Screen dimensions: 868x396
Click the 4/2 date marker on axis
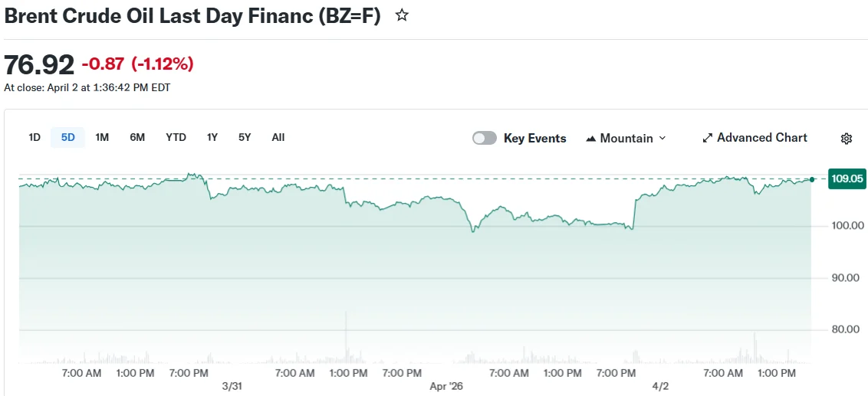pos(660,386)
